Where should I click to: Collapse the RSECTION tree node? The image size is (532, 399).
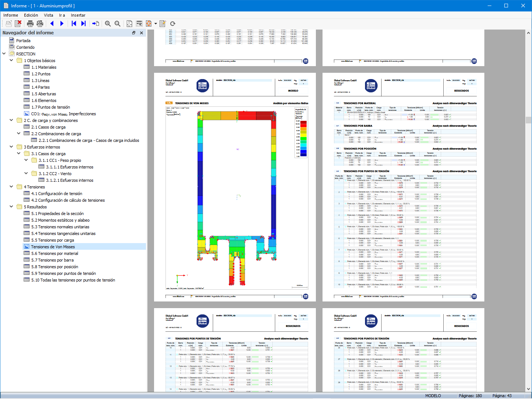click(x=4, y=54)
